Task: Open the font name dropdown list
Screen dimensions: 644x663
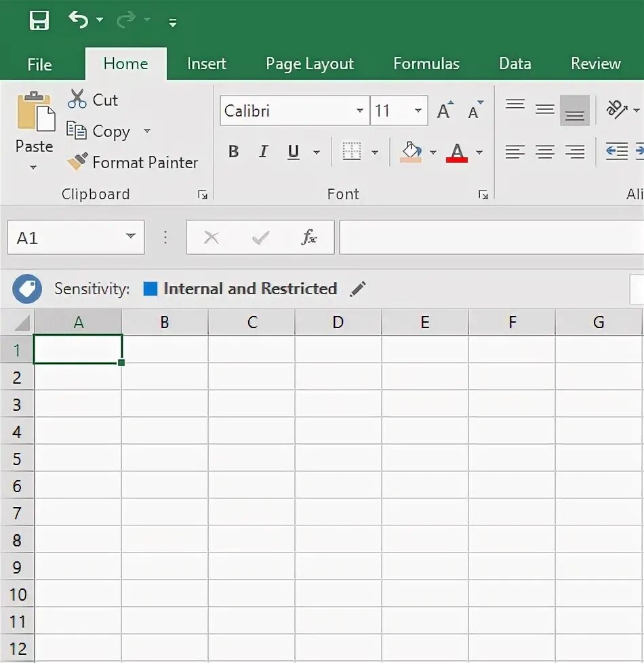Action: 360,110
